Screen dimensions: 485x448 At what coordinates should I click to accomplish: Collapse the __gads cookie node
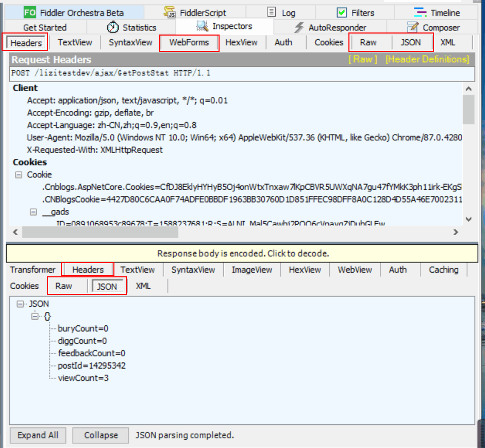pyautogui.click(x=34, y=212)
